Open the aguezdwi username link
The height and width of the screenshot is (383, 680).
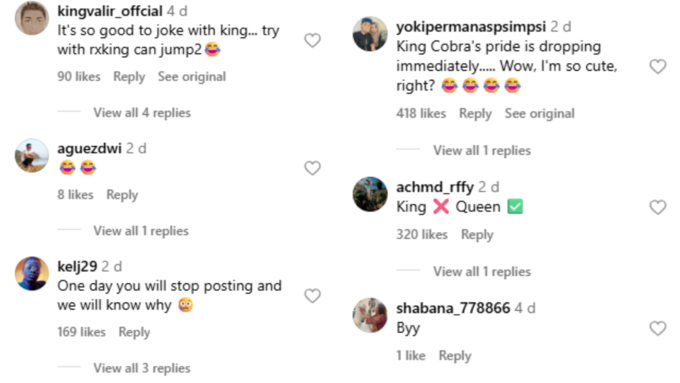click(89, 148)
